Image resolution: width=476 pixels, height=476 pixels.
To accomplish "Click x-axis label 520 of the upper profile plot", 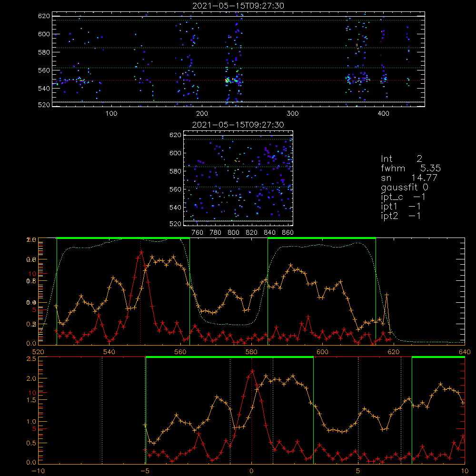I will (38, 352).
